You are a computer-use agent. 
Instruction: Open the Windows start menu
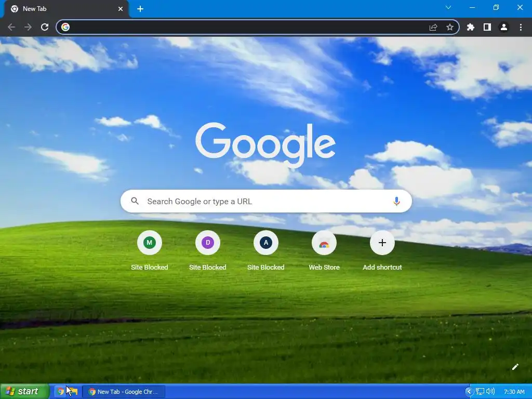pos(24,392)
